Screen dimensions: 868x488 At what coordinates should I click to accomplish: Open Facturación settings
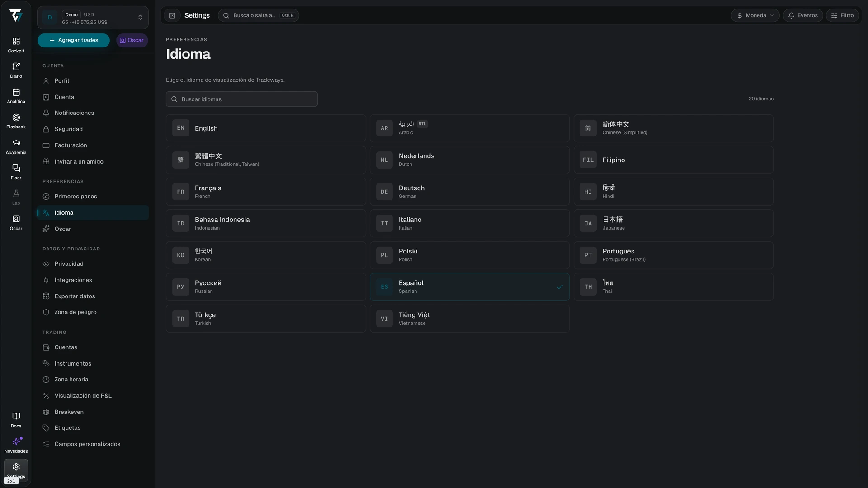click(x=93, y=145)
